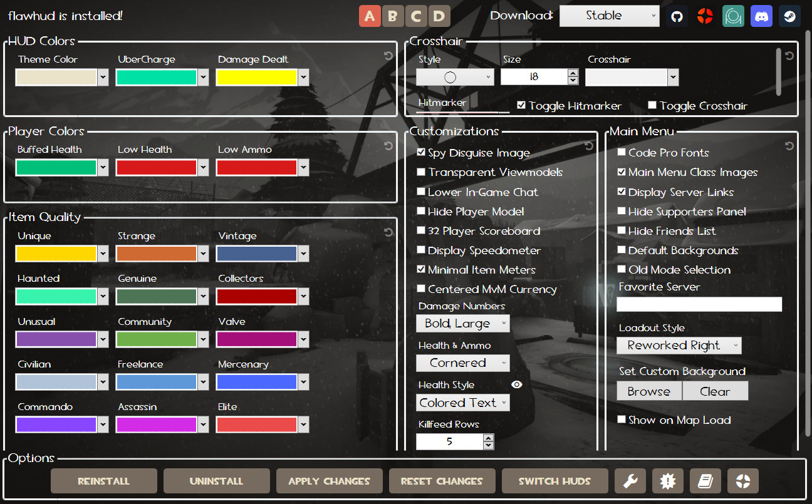Toggle the Health Style preview eye icon
Viewport: 812px width, 504px height.
coord(516,384)
